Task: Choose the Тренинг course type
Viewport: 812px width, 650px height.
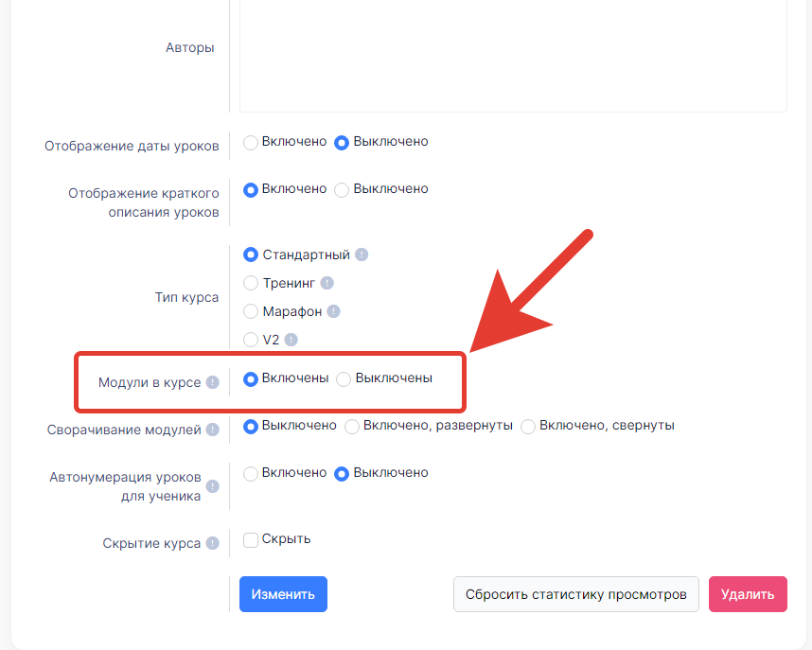Action: [251, 283]
